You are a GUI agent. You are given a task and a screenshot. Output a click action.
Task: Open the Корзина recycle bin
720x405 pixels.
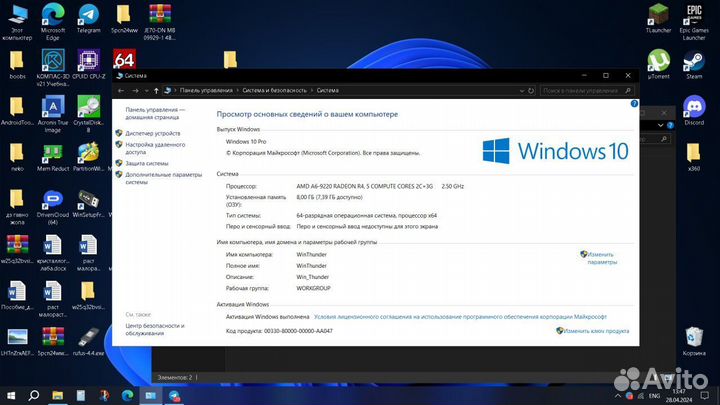point(694,341)
